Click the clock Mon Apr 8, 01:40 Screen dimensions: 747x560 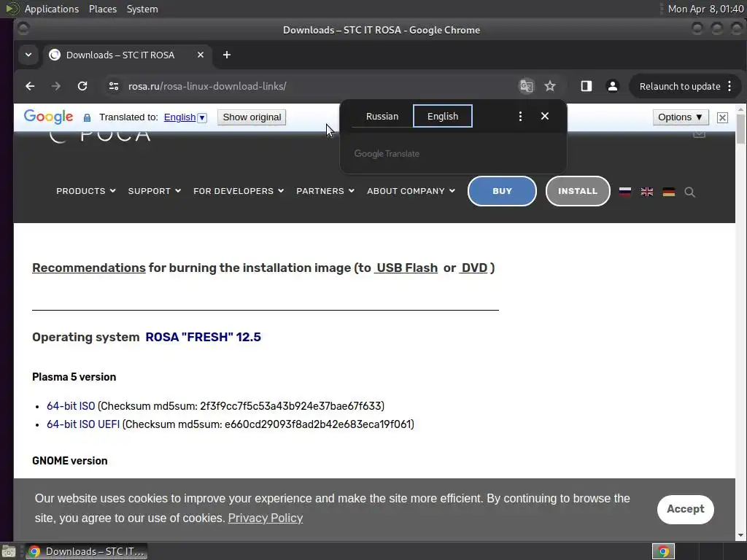point(705,9)
